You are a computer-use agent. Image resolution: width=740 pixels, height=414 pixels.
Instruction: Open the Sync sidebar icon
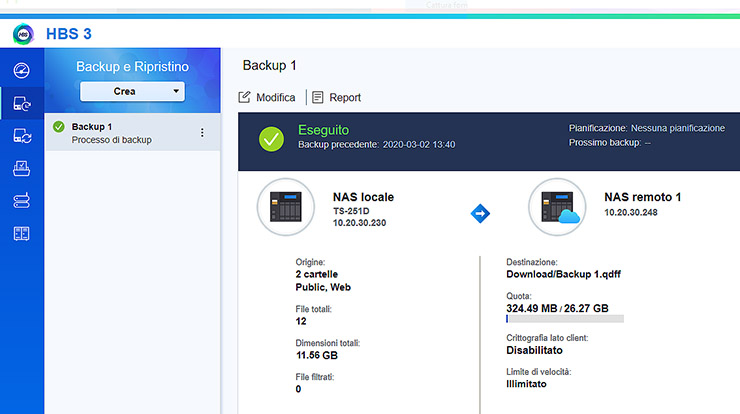pyautogui.click(x=22, y=136)
